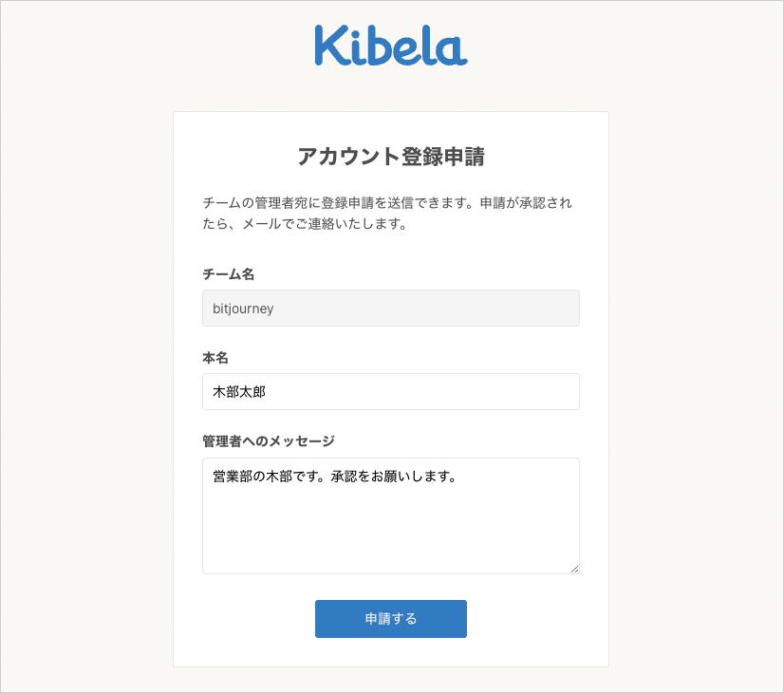Viewport: 784px width, 693px height.
Task: Click the 本名 label
Action: tap(215, 358)
